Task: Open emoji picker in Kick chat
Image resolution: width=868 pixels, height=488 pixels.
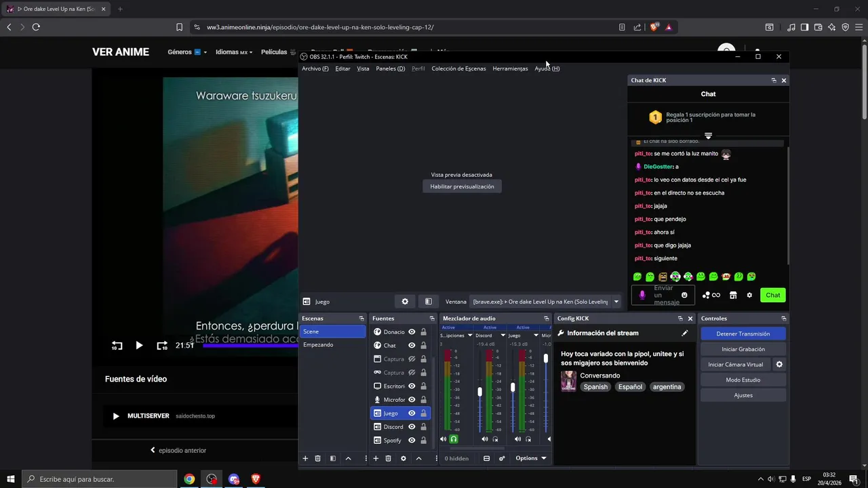Action: [684, 295]
